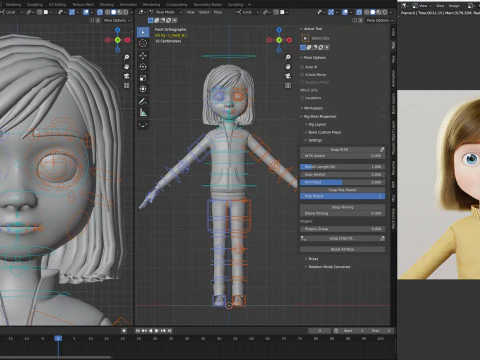
Task: Adjust the IK/FK Switch slider
Action: [343, 156]
